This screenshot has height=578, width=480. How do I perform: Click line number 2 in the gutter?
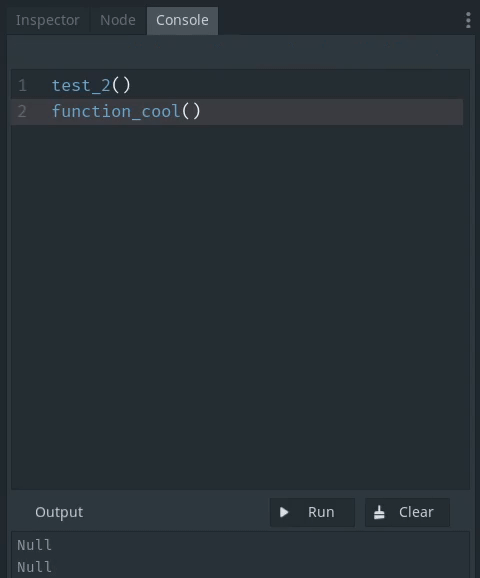[x=22, y=111]
